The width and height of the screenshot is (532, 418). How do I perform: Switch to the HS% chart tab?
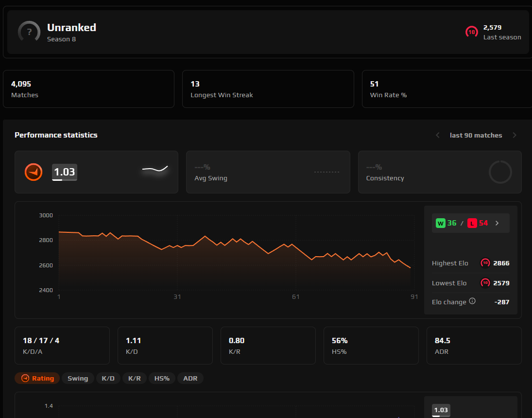click(x=162, y=378)
